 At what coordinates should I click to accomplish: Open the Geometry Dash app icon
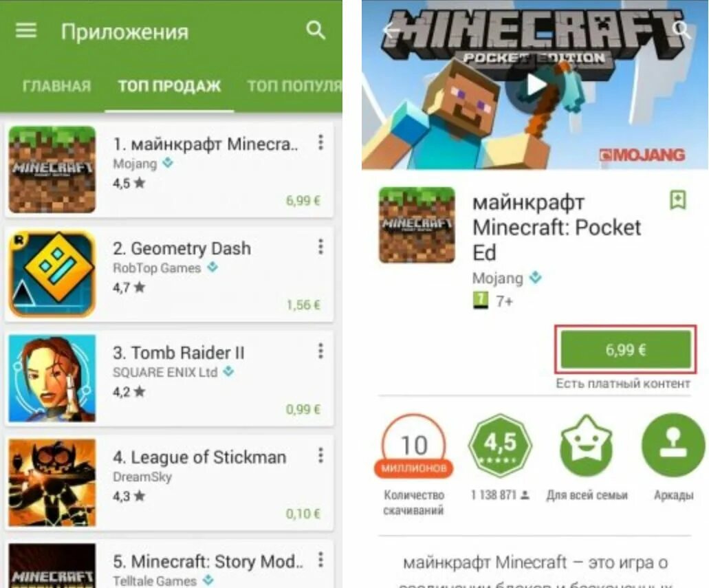tap(52, 274)
